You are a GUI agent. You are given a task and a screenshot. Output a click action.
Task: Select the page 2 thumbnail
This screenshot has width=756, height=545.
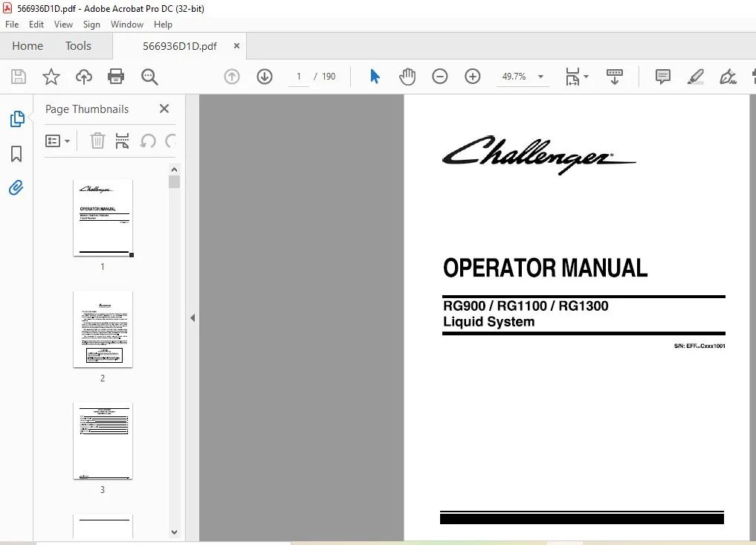(x=103, y=329)
